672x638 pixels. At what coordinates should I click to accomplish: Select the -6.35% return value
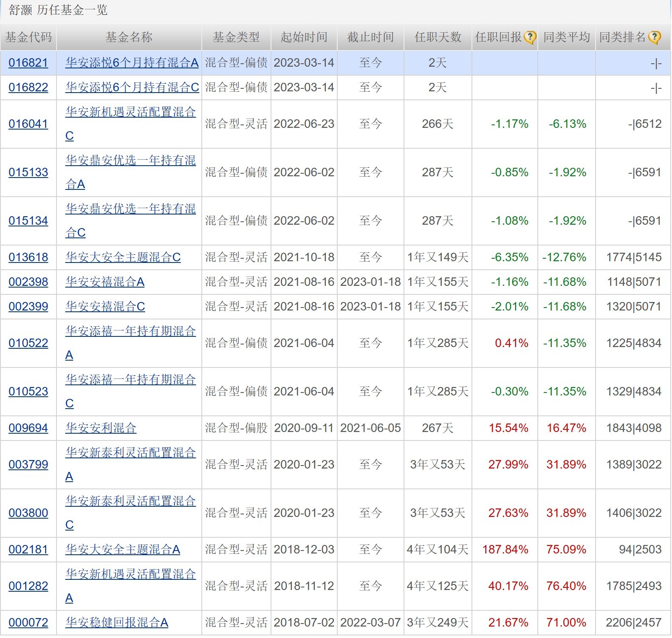(x=510, y=257)
